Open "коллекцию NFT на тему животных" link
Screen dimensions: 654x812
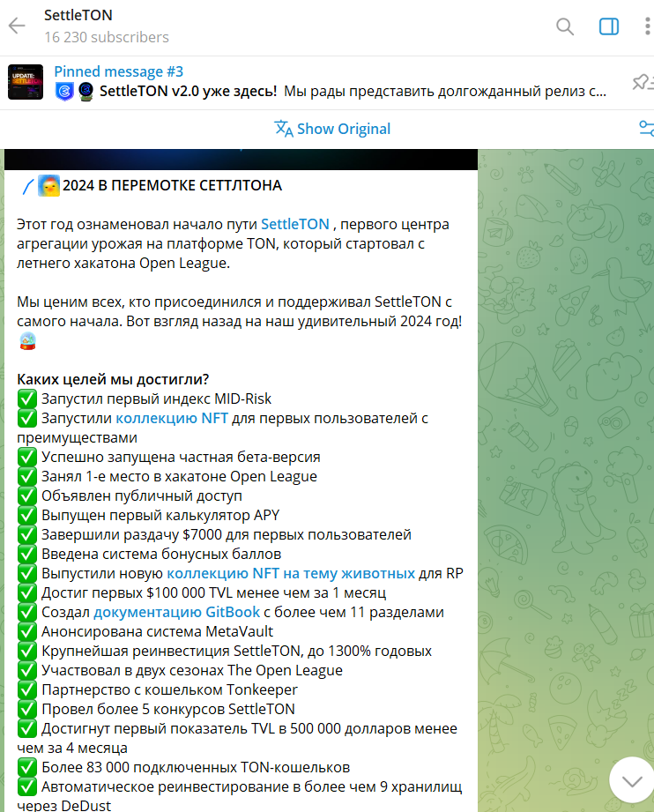291,573
